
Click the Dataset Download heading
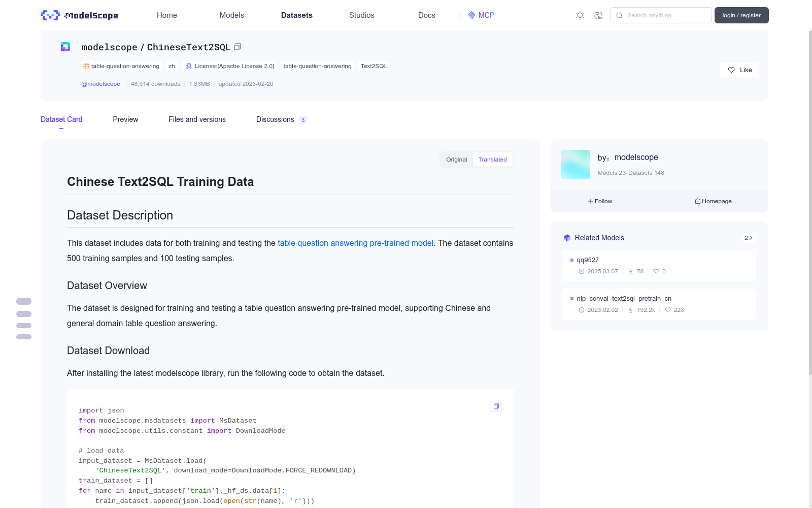pyautogui.click(x=108, y=351)
